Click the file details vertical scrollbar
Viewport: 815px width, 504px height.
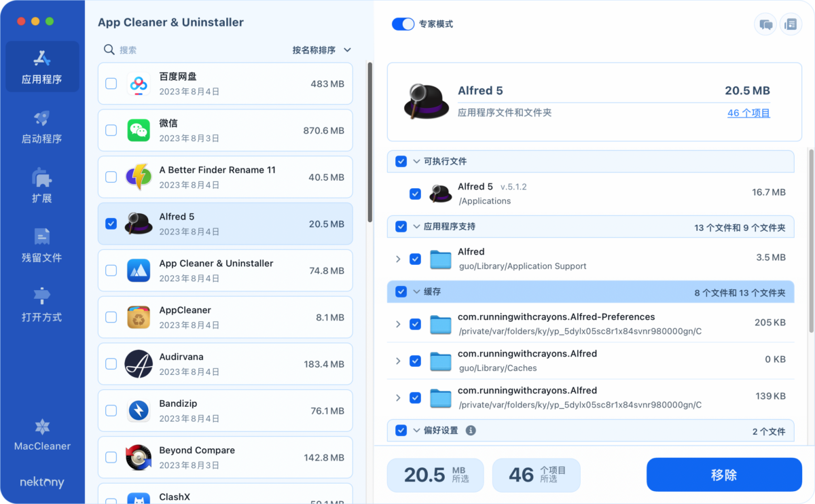(x=810, y=241)
